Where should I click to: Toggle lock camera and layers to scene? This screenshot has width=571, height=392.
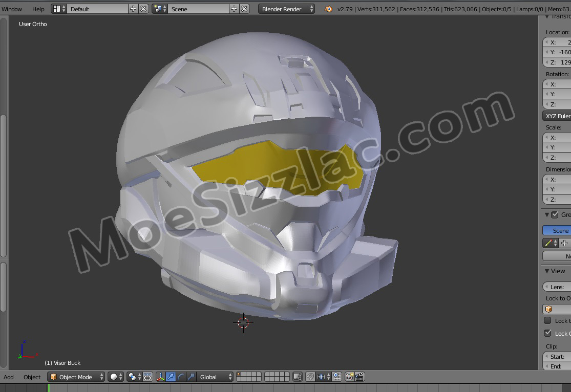click(298, 377)
